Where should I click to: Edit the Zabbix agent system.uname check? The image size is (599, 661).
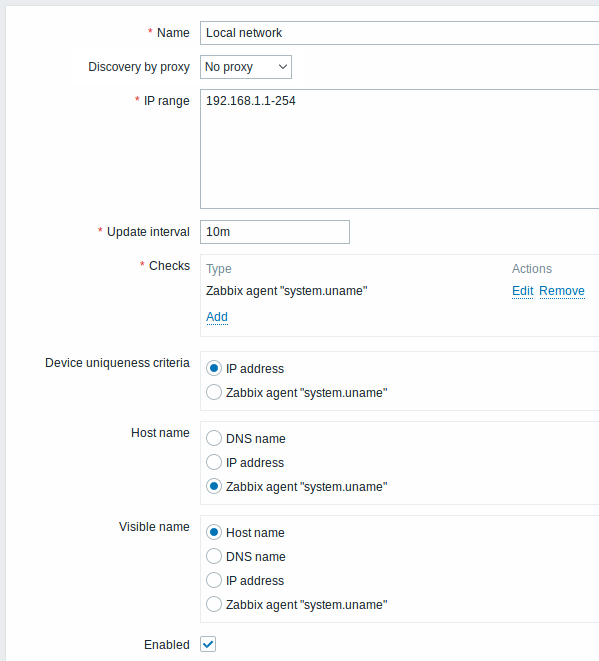523,291
